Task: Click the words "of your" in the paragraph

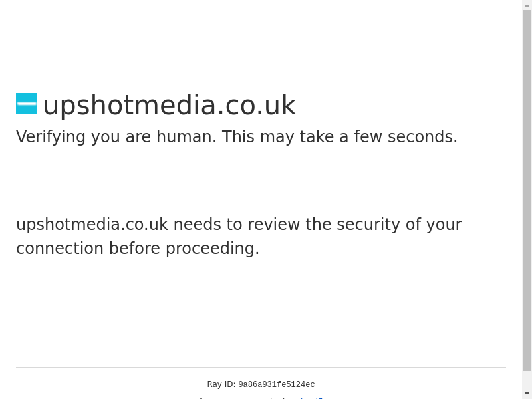Action: 433,225
